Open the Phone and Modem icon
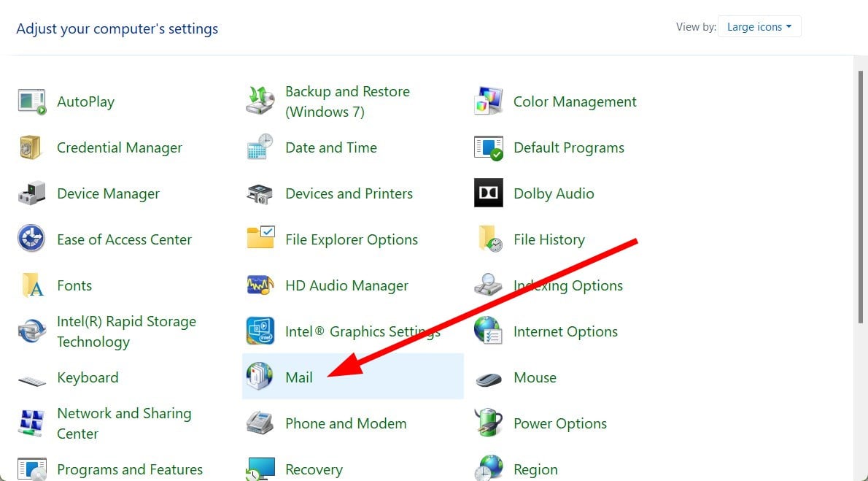This screenshot has height=481, width=868. (260, 423)
